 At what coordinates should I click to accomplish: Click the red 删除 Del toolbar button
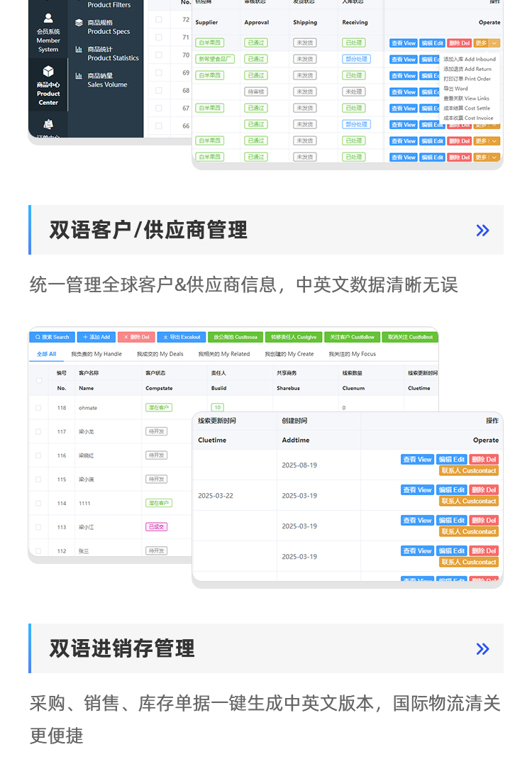click(136, 337)
